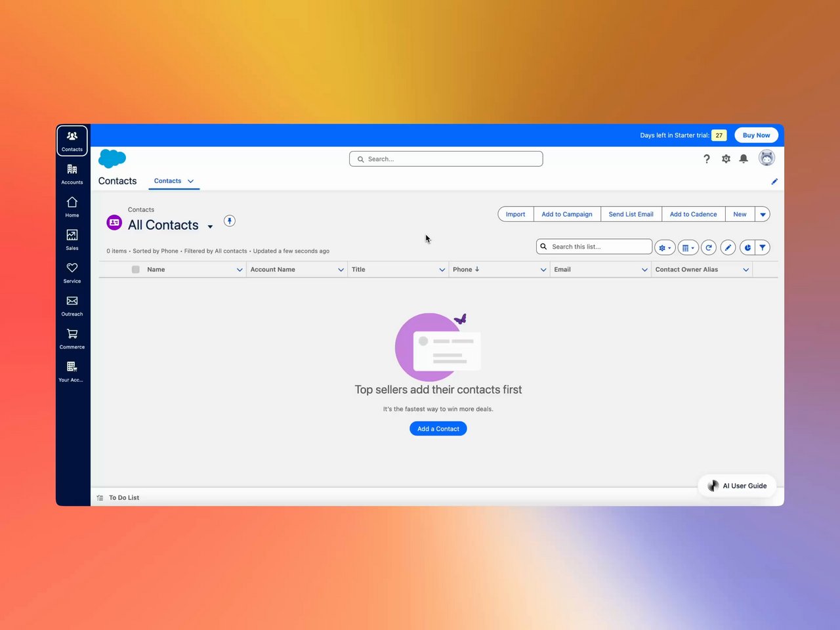Open the list filters funnel
Viewport: 840px width, 630px height.
763,247
